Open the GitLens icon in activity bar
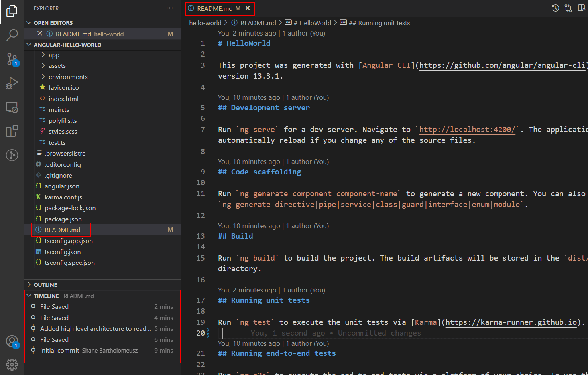Screen dimensions: 588x375 [12, 155]
